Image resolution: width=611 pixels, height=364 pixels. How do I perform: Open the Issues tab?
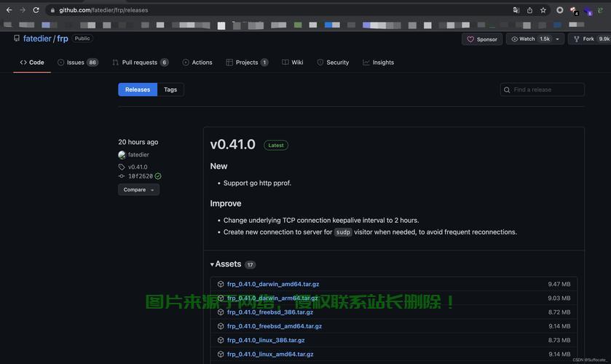tap(77, 63)
